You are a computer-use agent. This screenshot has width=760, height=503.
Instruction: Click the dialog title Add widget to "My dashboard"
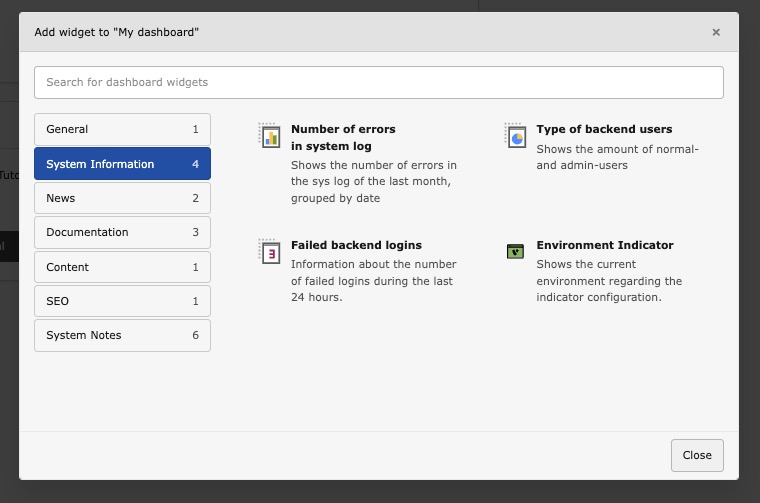[x=116, y=32]
